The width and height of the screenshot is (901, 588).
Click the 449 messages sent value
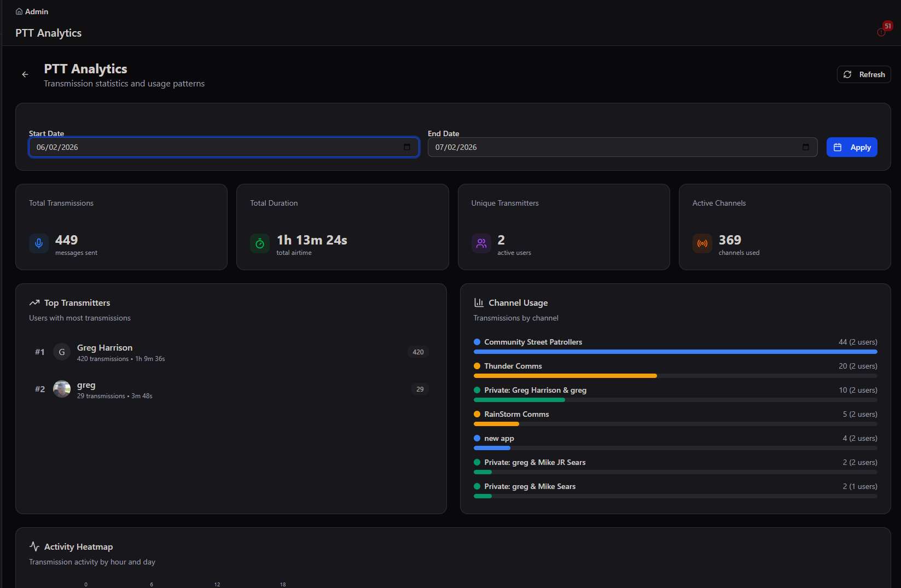tap(66, 240)
